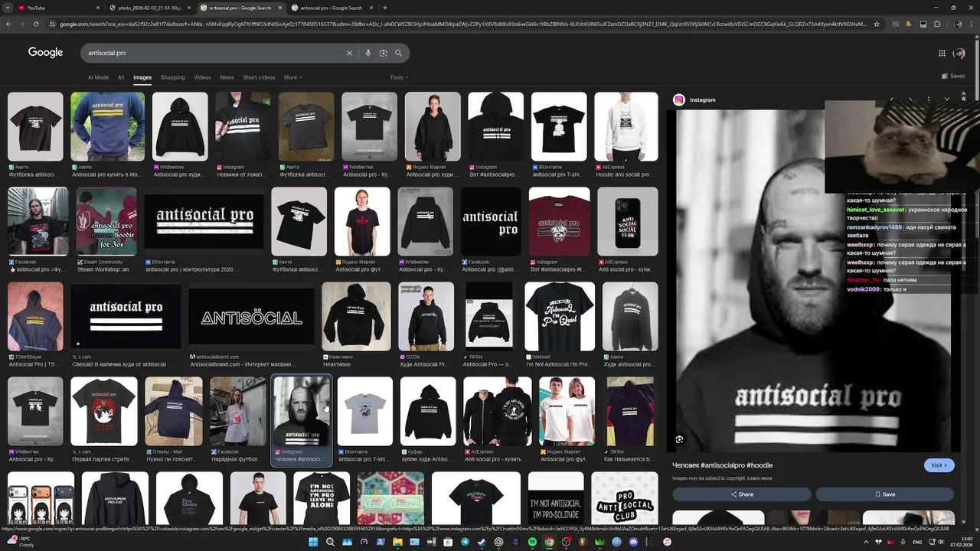
Task: Submit search with the magnifier icon
Action: (398, 53)
